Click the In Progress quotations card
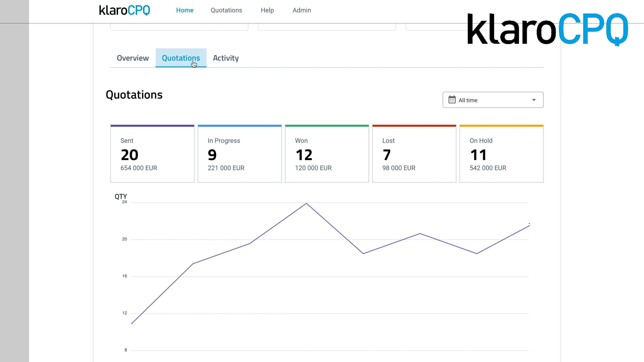The width and height of the screenshot is (644, 362). [x=239, y=153]
